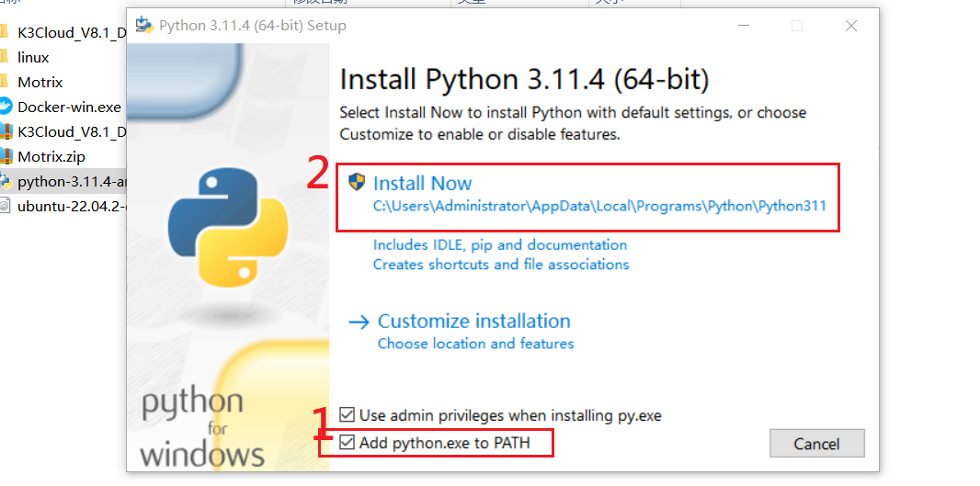Click Choose location and features text

click(x=475, y=344)
